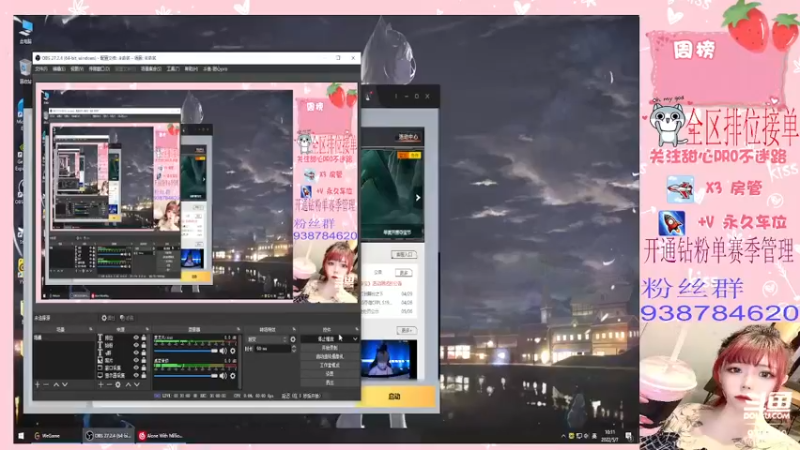Hide the image source (fourth row)

[136, 360]
